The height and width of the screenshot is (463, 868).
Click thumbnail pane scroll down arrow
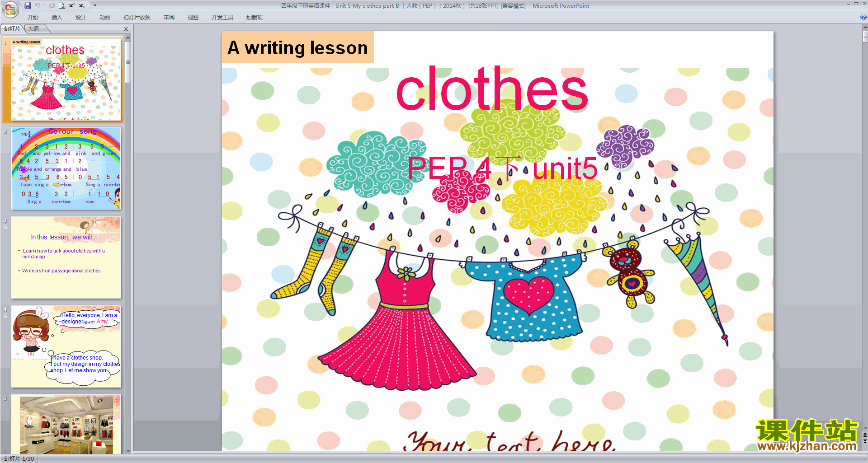128,451
